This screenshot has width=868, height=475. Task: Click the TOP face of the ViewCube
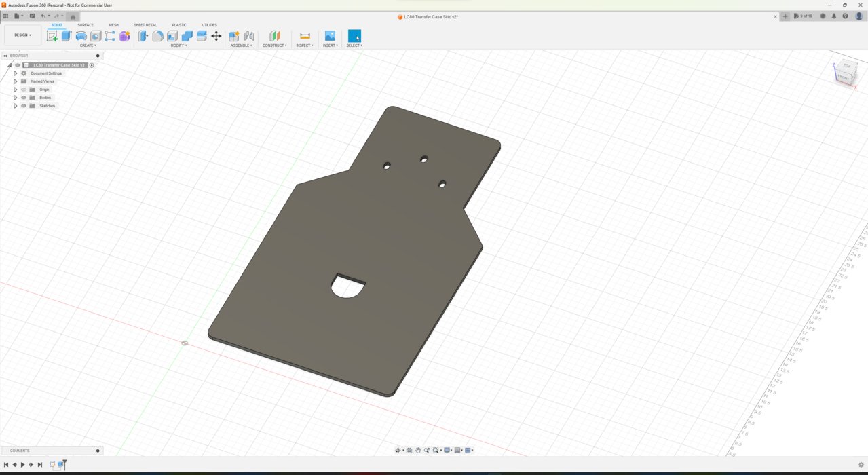(846, 66)
